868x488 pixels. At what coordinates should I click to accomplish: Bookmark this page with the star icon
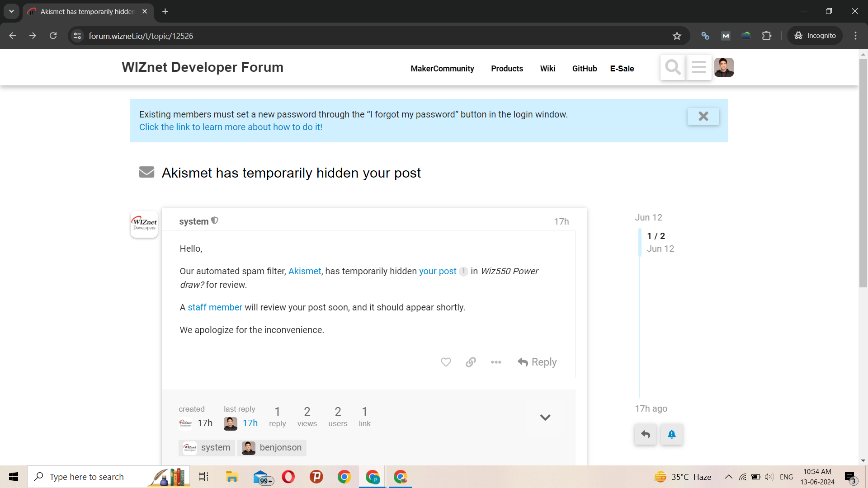[677, 36]
